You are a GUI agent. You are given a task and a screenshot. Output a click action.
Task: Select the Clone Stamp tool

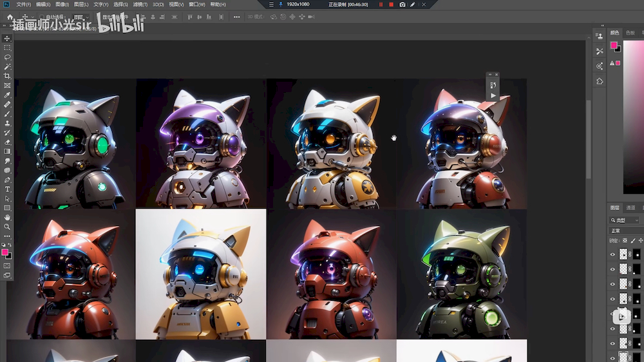(x=7, y=123)
